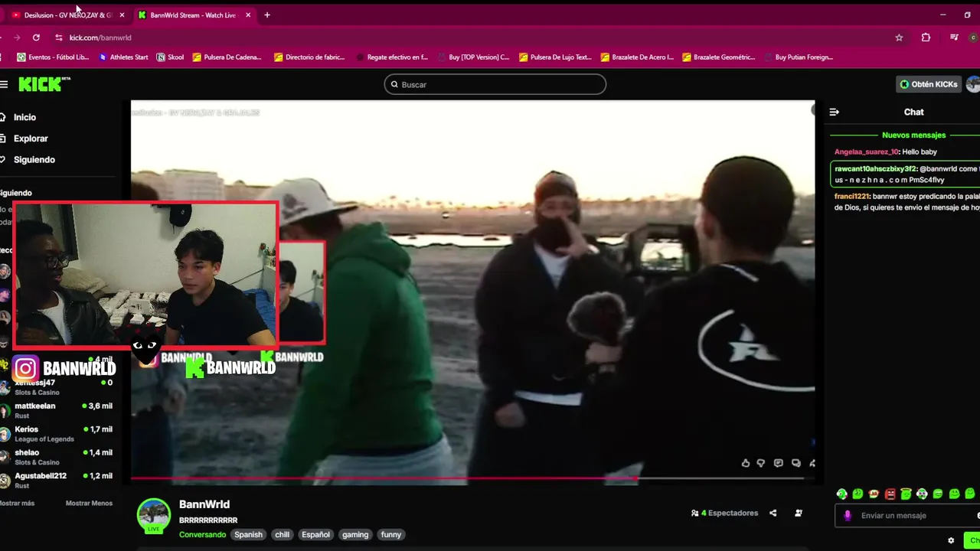Open Pulsera De Cadena bookmark
The image size is (980, 551).
pos(227,57)
